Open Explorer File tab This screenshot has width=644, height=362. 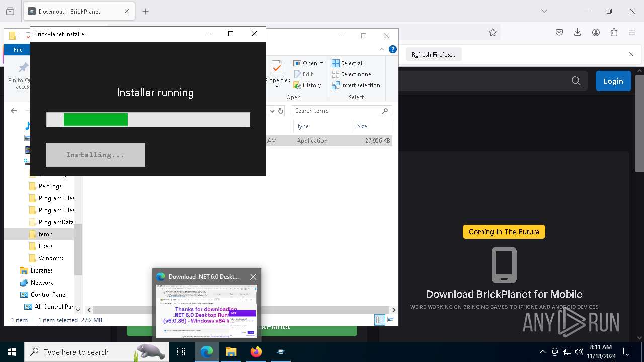(18, 50)
